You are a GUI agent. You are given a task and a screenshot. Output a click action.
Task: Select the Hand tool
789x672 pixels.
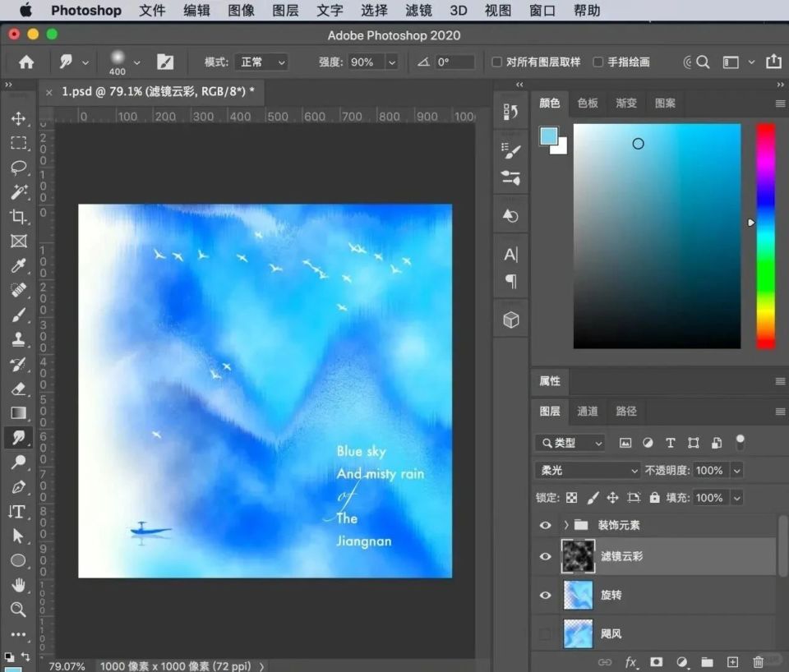point(18,585)
